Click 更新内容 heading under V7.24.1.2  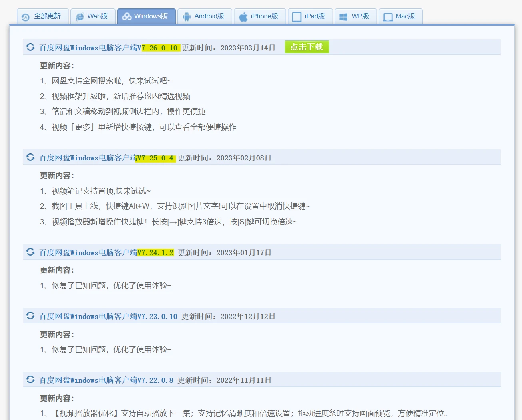pyautogui.click(x=57, y=270)
